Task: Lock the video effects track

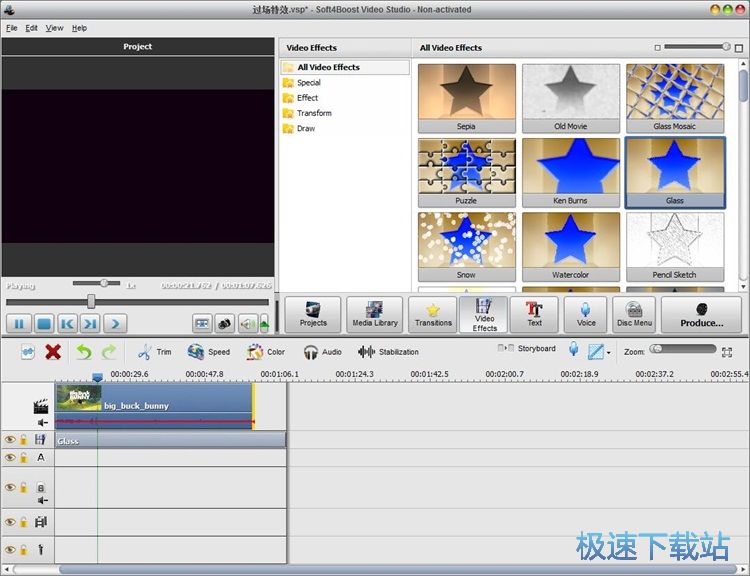Action: tap(23, 440)
